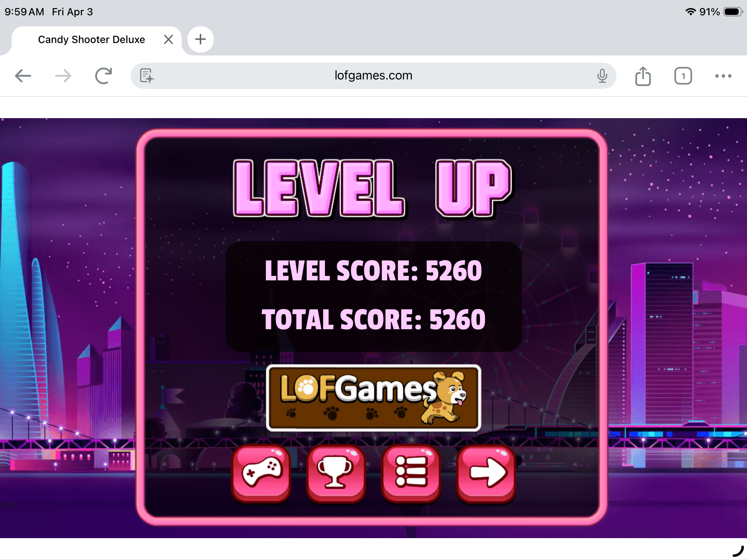Tap the LOFGames logo banner
This screenshot has width=747, height=560.
point(373,398)
